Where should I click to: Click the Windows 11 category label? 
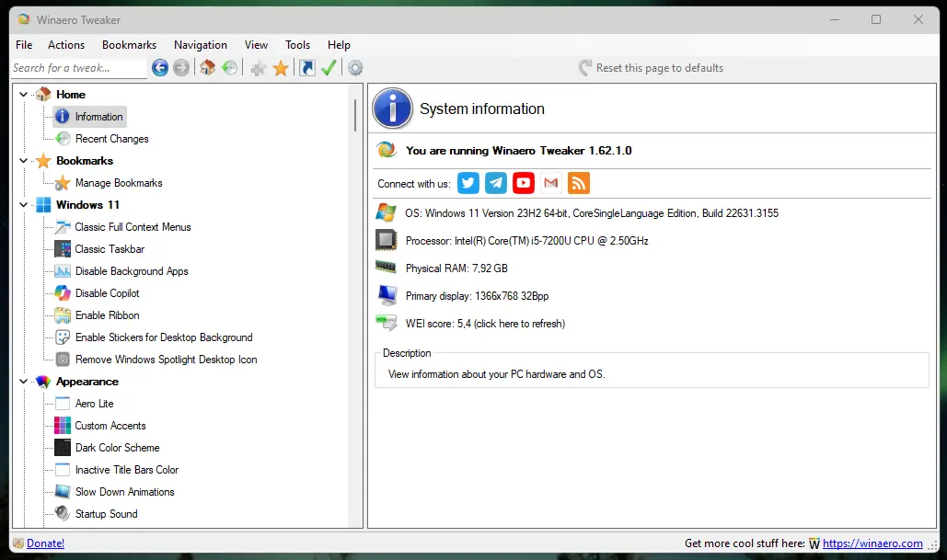[87, 204]
